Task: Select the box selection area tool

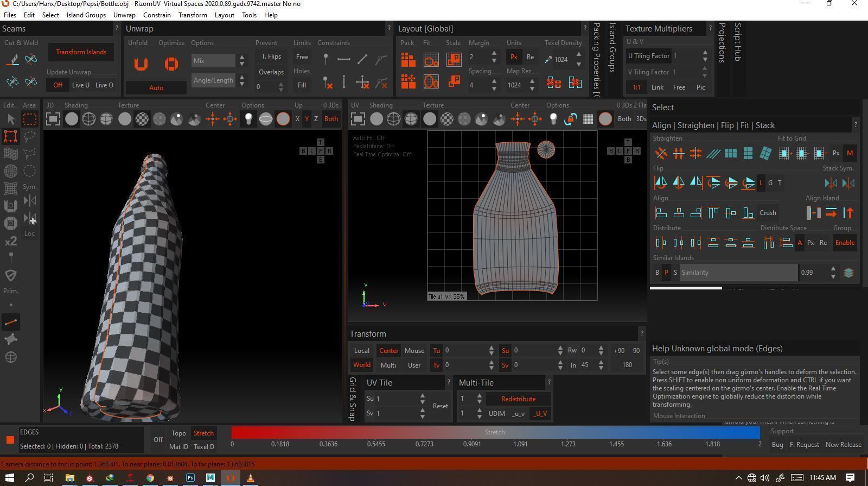Action: coord(30,119)
